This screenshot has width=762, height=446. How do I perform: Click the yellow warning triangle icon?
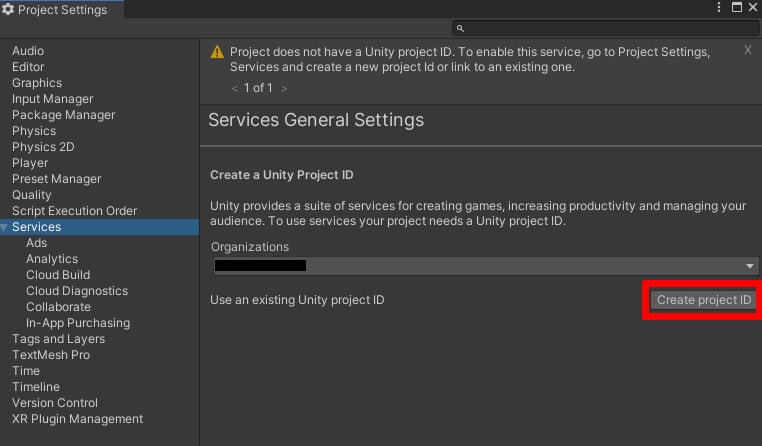[x=217, y=51]
